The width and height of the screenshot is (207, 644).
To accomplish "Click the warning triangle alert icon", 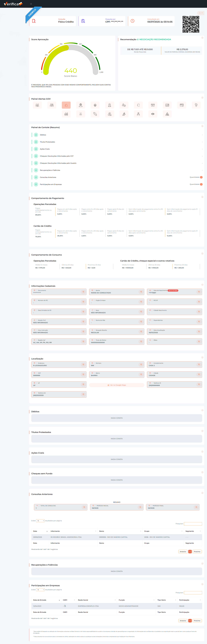I will (x=167, y=114).
